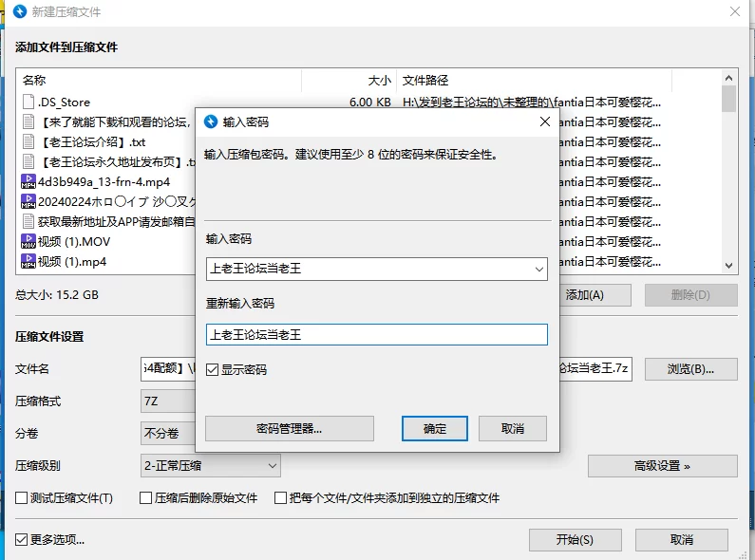
Task: Enable the 压缩后删除原始文件 checkbox
Action: 146,498
